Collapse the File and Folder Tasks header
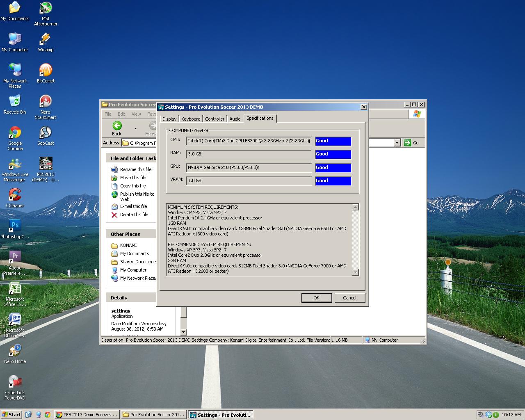The width and height of the screenshot is (525, 420). tap(131, 158)
